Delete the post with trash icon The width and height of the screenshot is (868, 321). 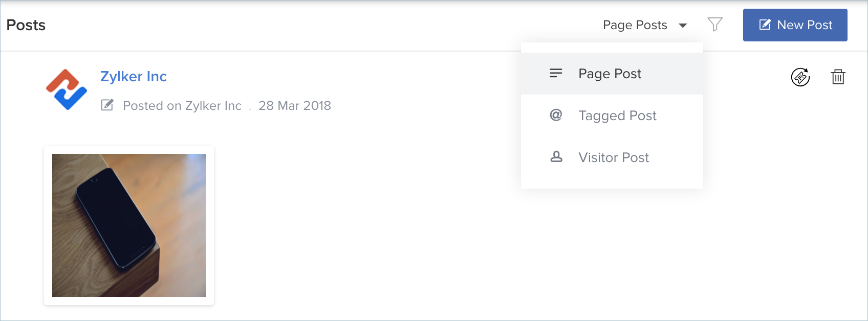tap(838, 77)
